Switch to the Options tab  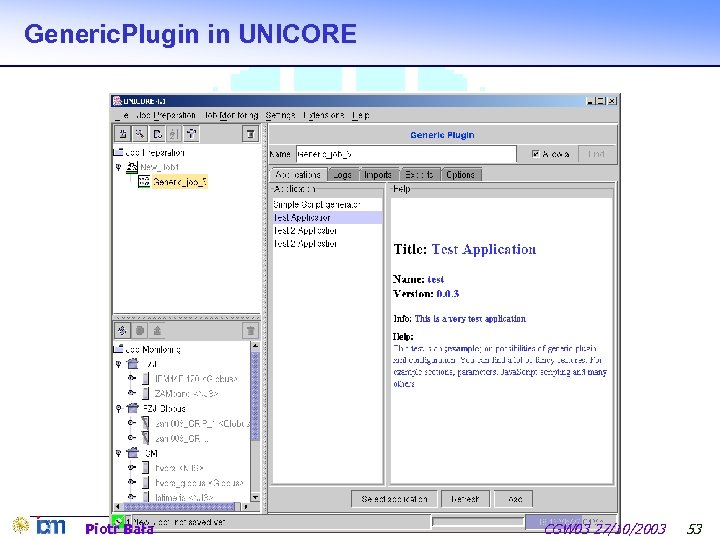[x=461, y=175]
